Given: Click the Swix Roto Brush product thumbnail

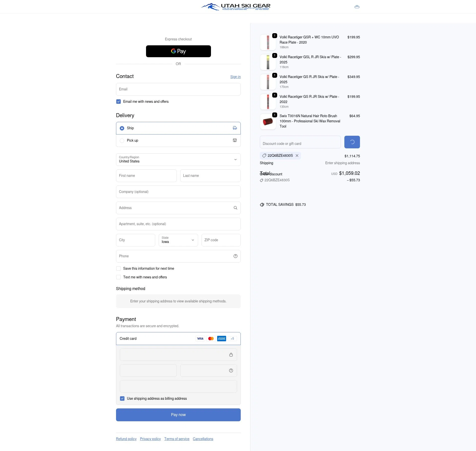Looking at the screenshot, I should pos(268,122).
